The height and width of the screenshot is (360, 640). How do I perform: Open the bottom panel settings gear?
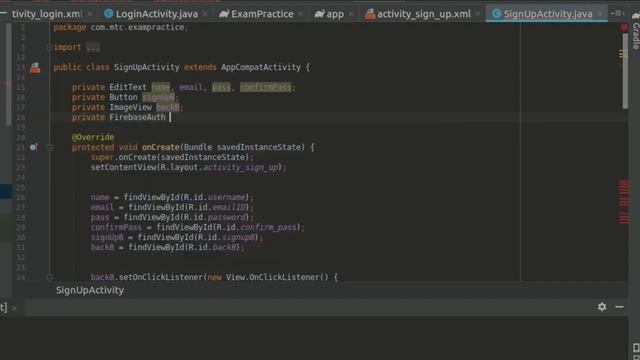[x=602, y=307]
